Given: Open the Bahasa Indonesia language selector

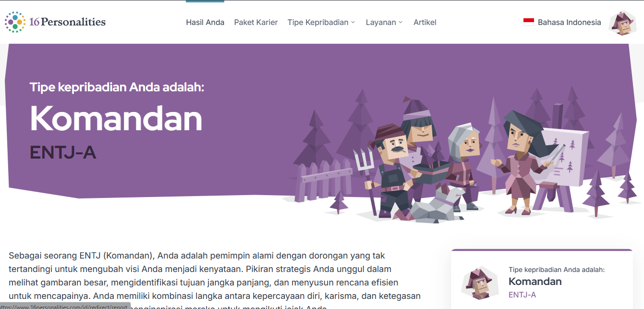Looking at the screenshot, I should (x=562, y=22).
